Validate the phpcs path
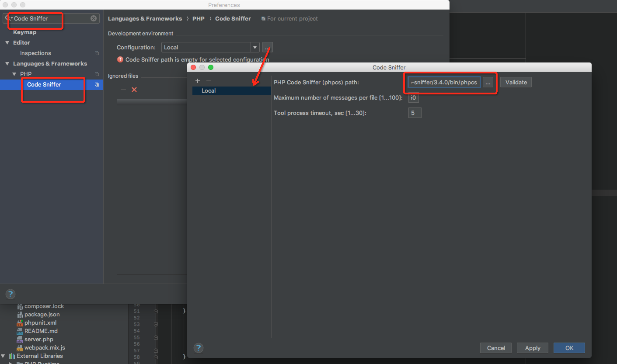The image size is (617, 364). coord(516,82)
